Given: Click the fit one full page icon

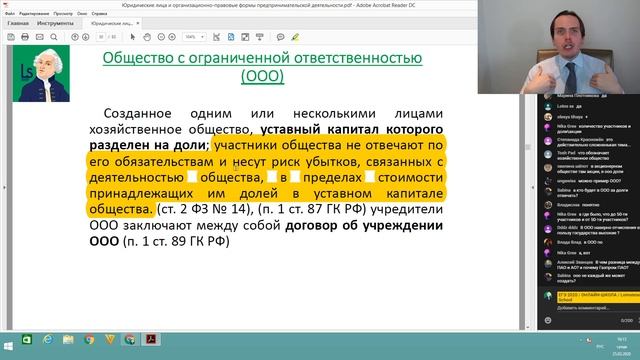Looking at the screenshot, I should coord(231,37).
